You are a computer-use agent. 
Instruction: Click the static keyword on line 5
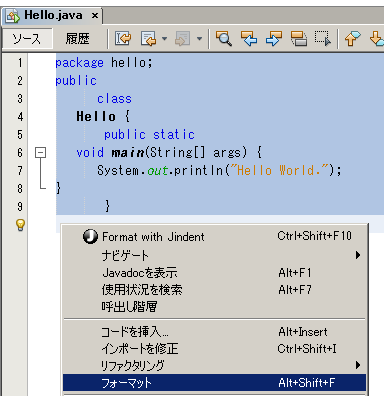(x=174, y=134)
